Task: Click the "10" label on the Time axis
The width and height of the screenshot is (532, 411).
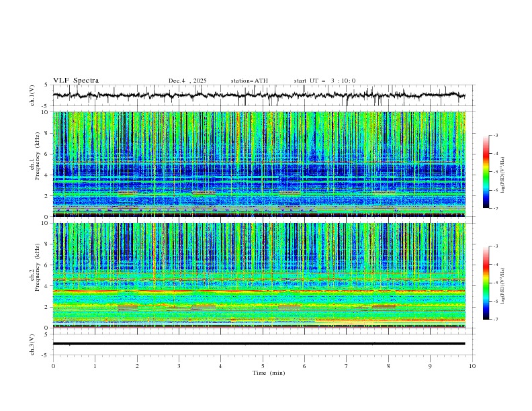Action: [x=472, y=366]
